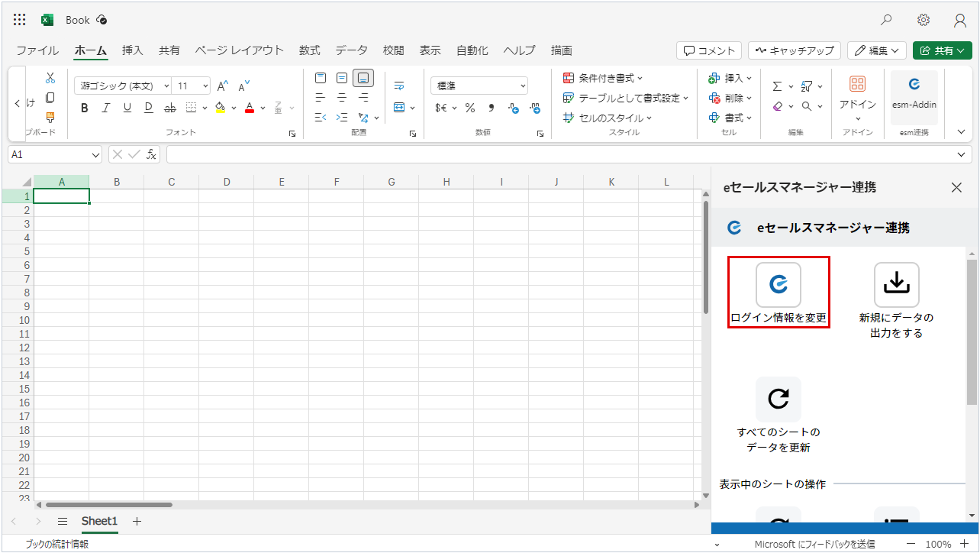980x553 pixels.
Task: Apply the yellow fill color bucket
Action: coord(220,108)
